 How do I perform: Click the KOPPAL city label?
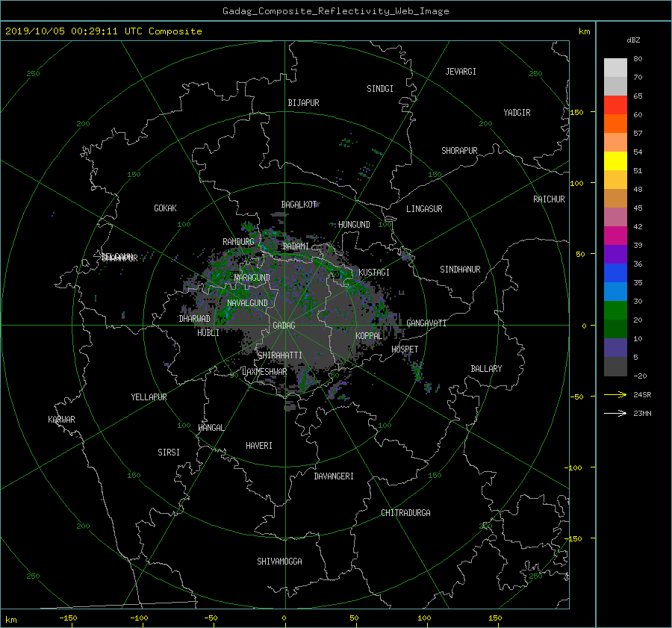369,336
